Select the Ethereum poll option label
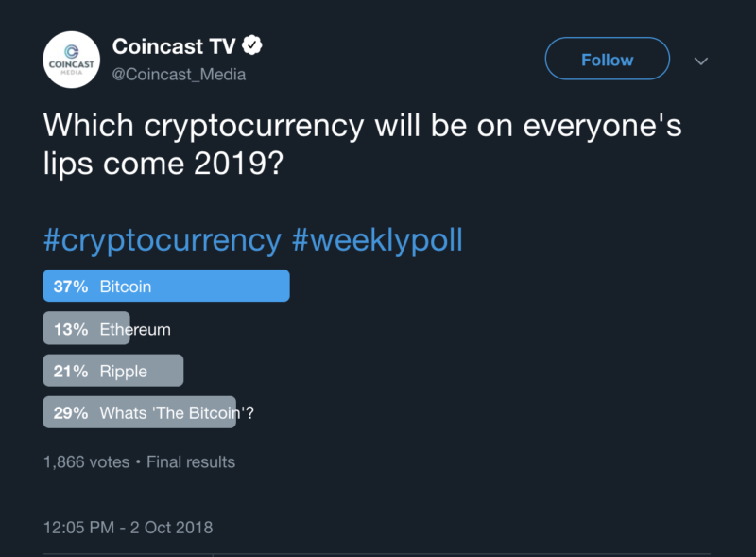756x557 pixels. point(135,329)
